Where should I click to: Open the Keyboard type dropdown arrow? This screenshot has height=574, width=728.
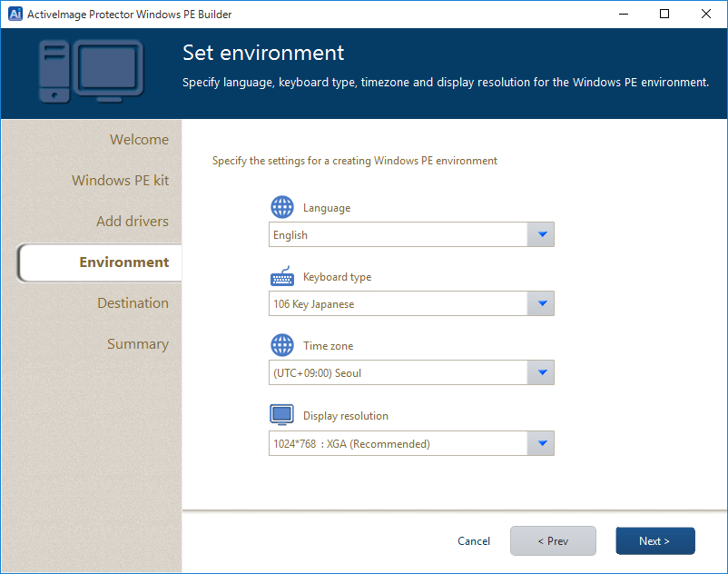[x=541, y=303]
